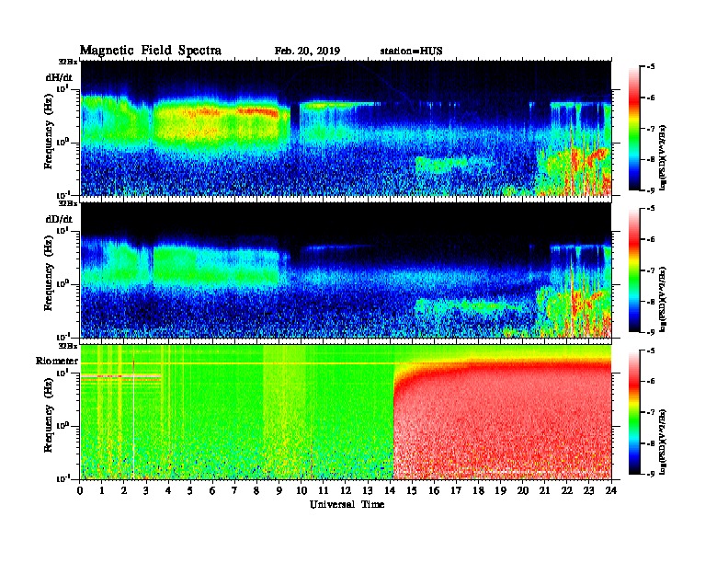Click hour "24" on the time axis
The height and width of the screenshot is (563, 728).
point(611,490)
